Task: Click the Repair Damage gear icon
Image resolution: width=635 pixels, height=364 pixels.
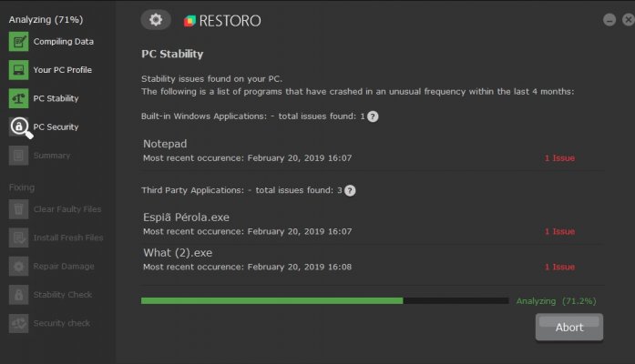Action: pos(18,267)
